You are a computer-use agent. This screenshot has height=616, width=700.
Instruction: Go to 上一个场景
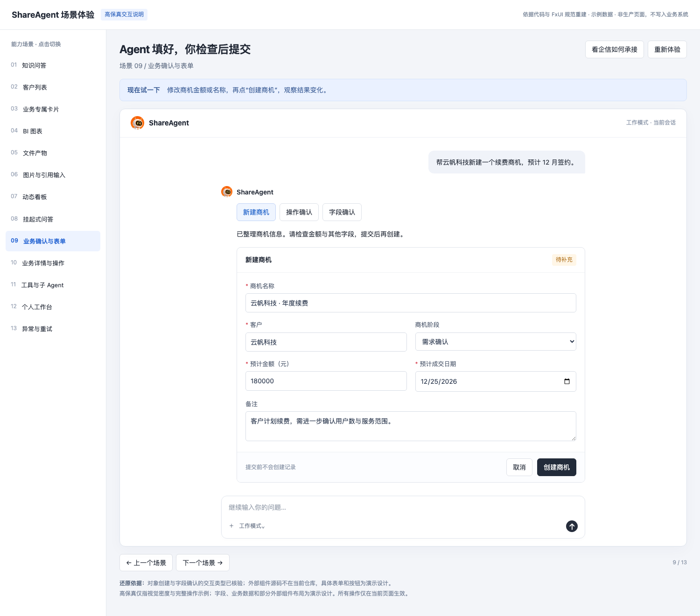point(146,563)
